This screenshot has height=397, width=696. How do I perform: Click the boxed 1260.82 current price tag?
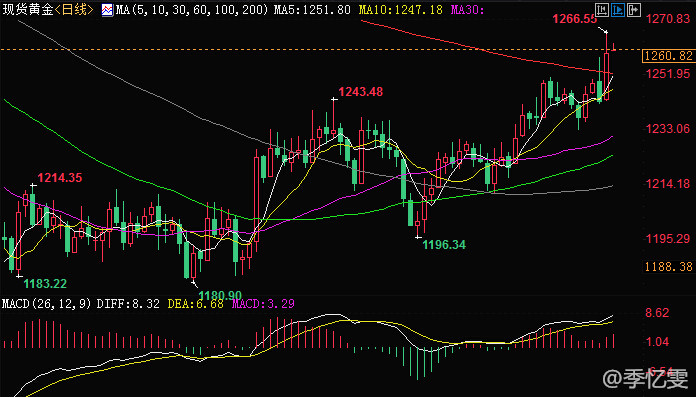(668, 56)
